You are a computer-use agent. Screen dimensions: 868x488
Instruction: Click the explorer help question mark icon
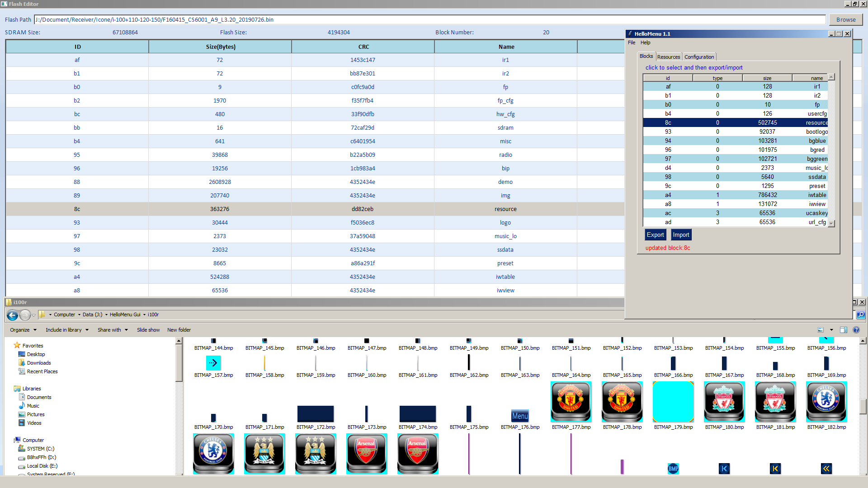coord(856,330)
